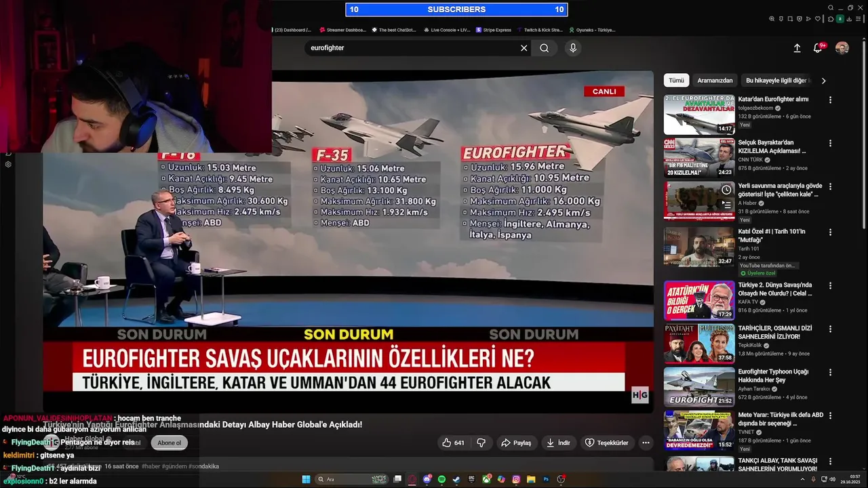Open Katar'dan Eurofighter alımı video thumbnail
This screenshot has width=868, height=488.
coord(699,115)
